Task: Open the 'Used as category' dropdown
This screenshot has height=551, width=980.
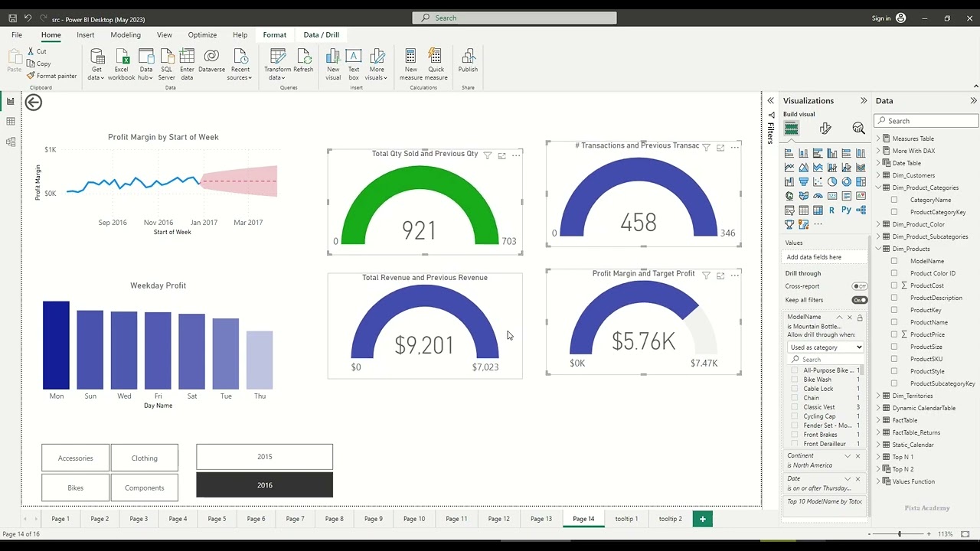Action: (825, 347)
